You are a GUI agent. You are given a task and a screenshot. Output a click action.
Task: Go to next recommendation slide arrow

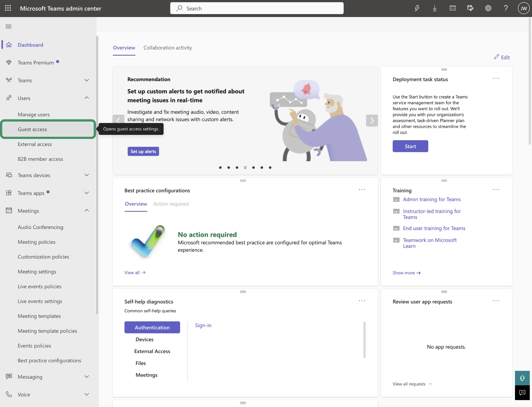[x=372, y=121]
